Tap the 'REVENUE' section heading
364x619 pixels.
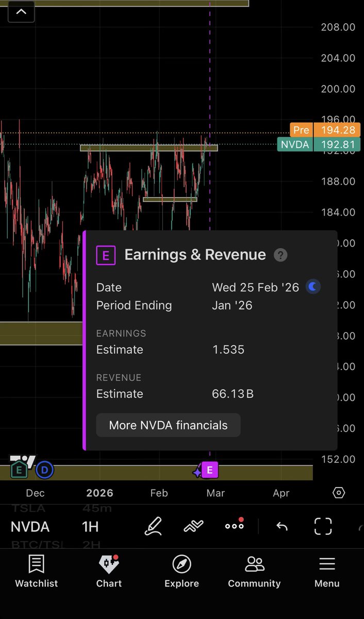(x=119, y=378)
